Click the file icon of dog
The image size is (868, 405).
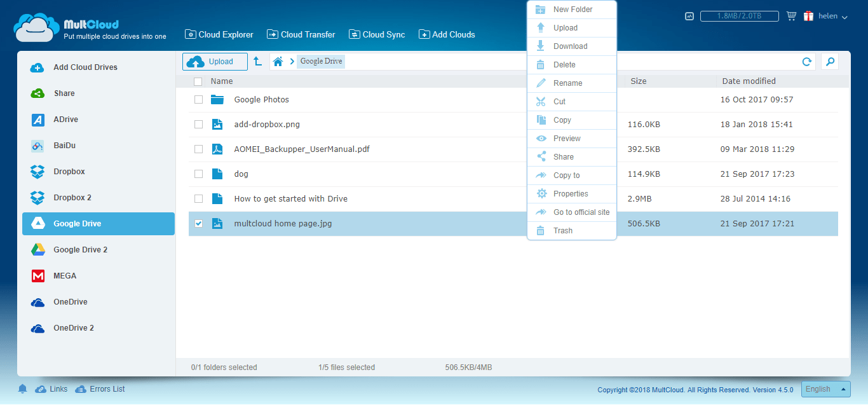pos(218,174)
